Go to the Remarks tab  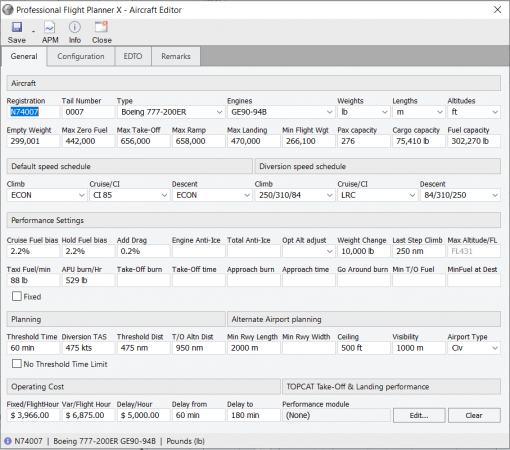(176, 56)
